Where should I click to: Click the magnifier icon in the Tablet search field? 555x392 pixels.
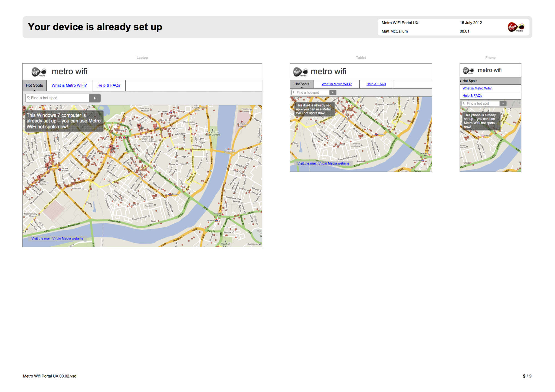[x=293, y=92]
